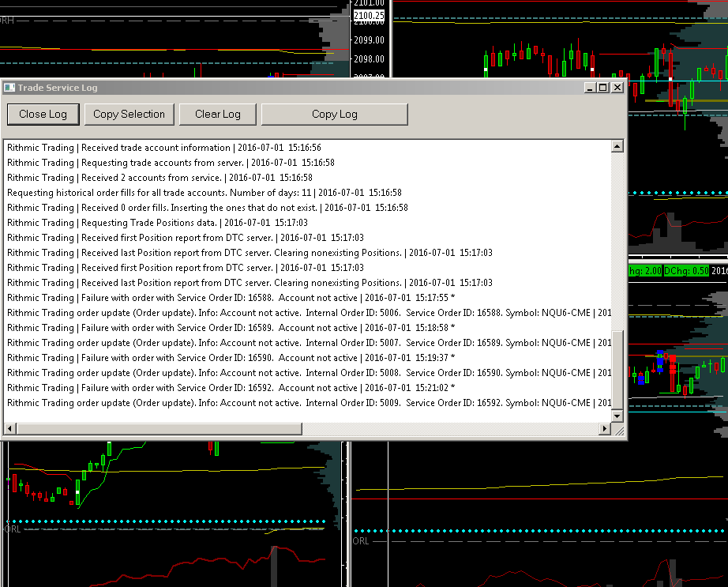The image size is (728, 587).
Task: Click the 2100.25 price label on chart scale
Action: 369,16
